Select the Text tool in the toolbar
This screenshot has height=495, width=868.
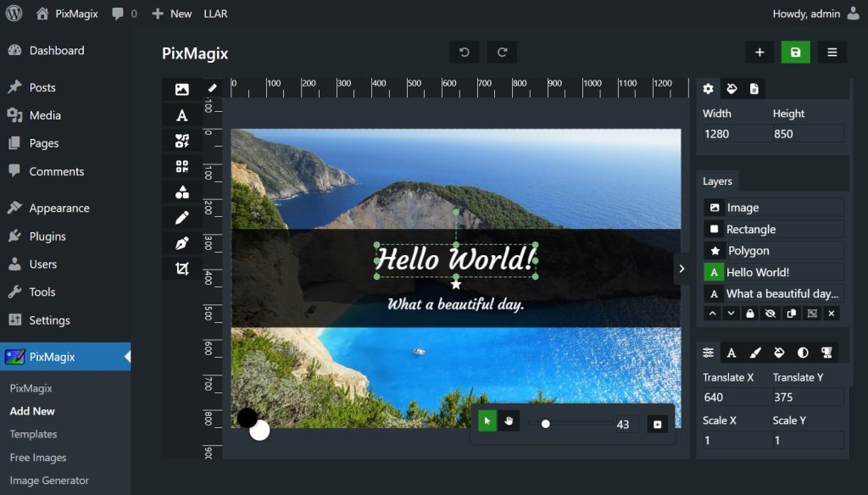[181, 114]
